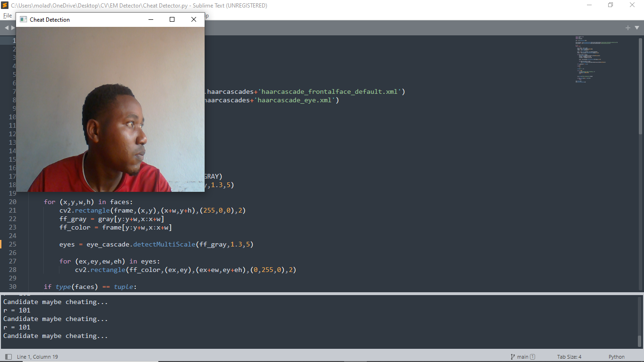Click the Cheat Detection window icon
Image resolution: width=644 pixels, height=362 pixels.
tap(23, 19)
